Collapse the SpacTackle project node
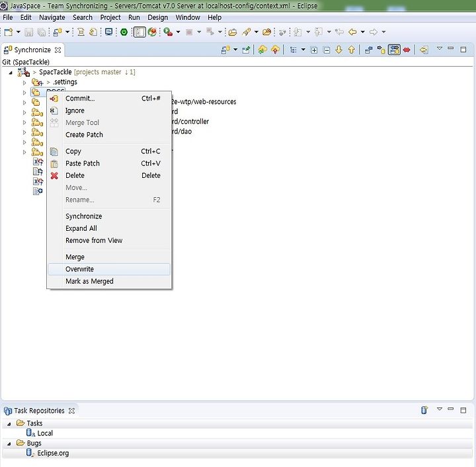This screenshot has width=476, height=467. 11,73
